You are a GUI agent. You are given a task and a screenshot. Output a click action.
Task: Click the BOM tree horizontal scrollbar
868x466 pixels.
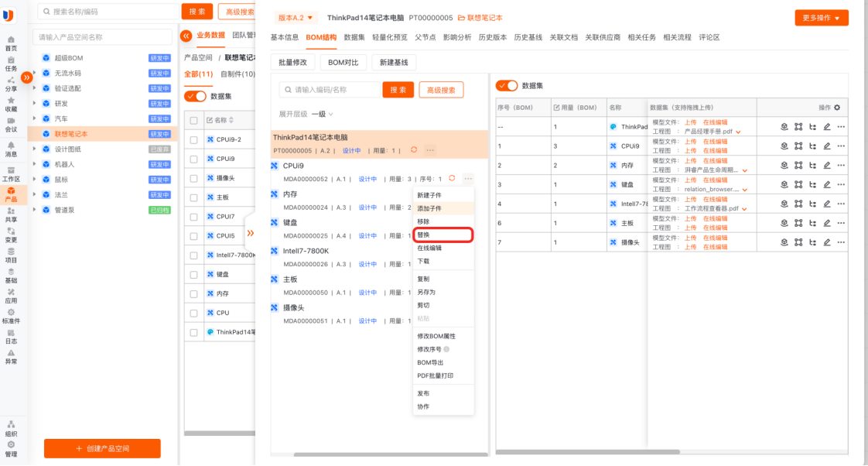(x=391, y=454)
